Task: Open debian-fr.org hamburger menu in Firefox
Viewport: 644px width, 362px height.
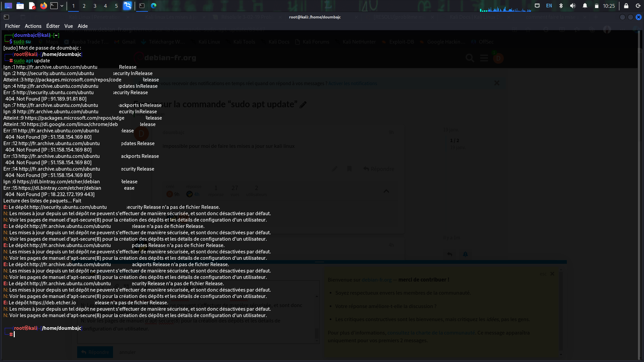Action: coord(484,58)
